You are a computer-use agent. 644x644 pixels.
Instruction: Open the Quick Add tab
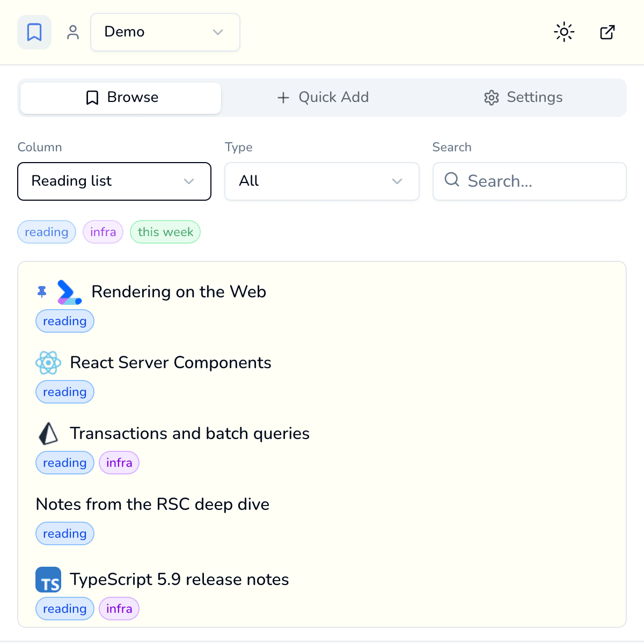coord(323,98)
